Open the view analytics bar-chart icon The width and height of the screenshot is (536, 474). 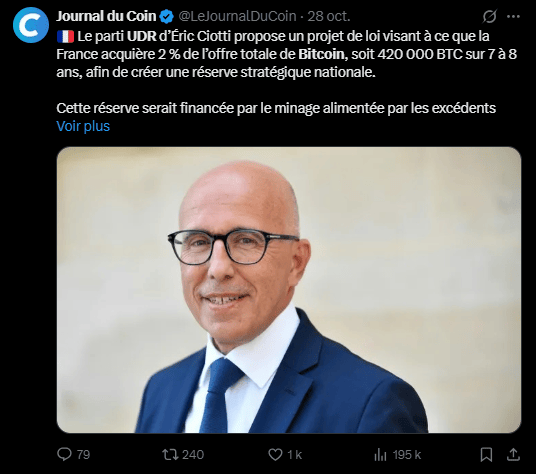point(380,455)
